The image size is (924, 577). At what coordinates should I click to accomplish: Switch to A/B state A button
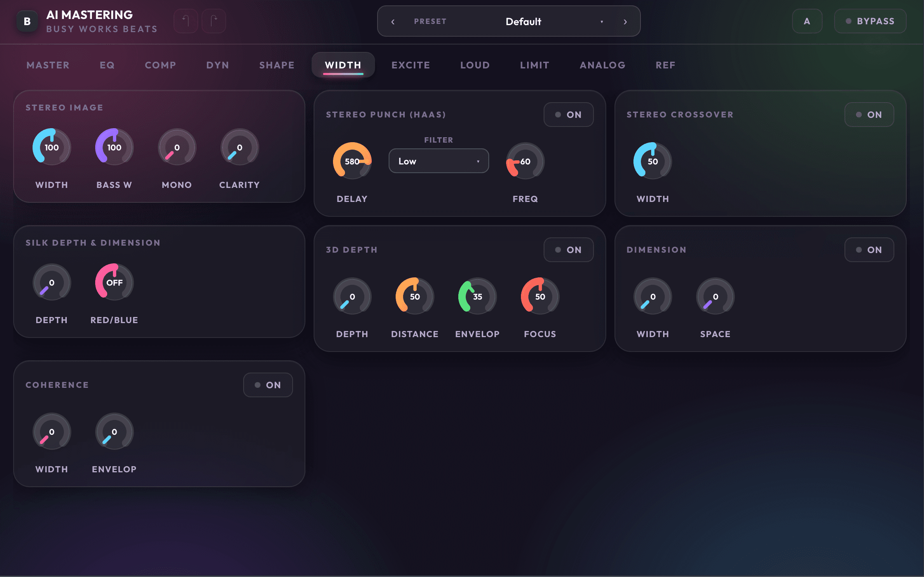pos(807,21)
